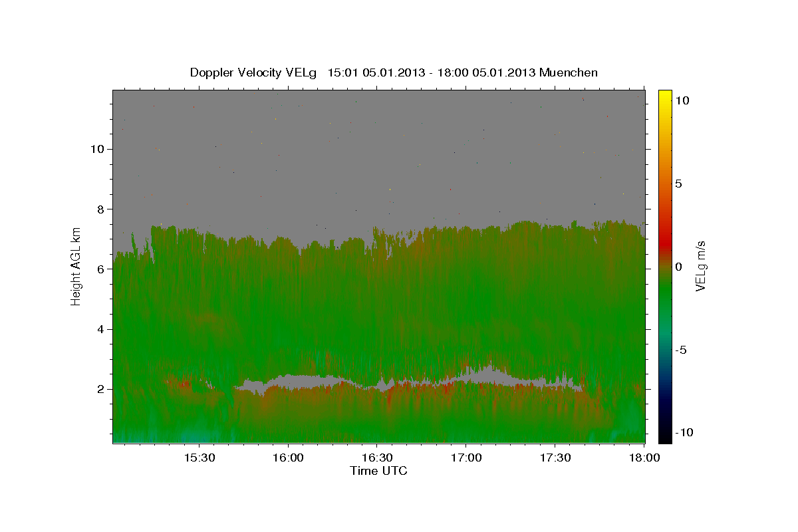Click the colorbar tick label '5'

click(678, 184)
